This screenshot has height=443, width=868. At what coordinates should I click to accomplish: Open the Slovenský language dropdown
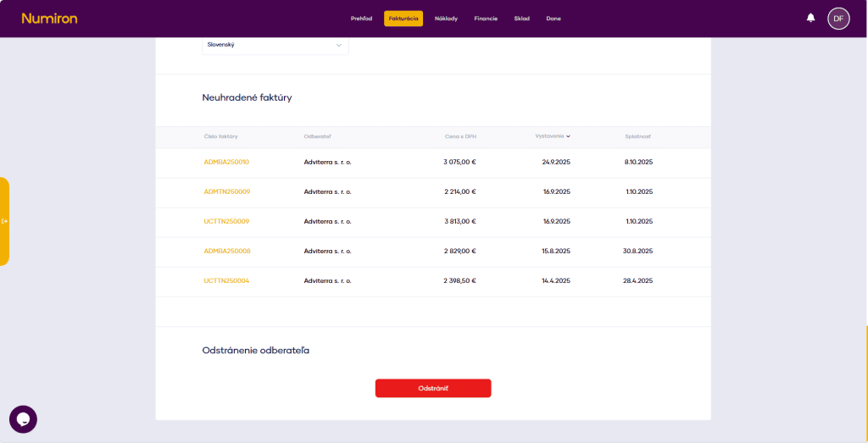(x=275, y=45)
